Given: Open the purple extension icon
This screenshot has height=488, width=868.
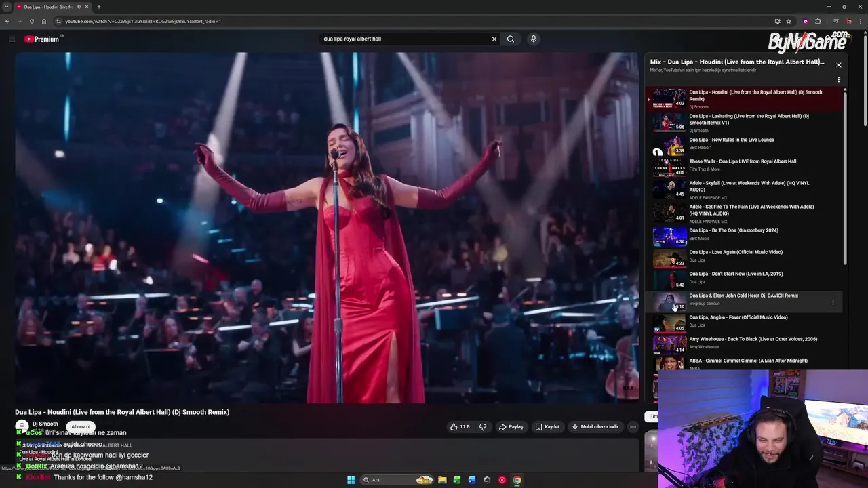Looking at the screenshot, I should click(806, 21).
